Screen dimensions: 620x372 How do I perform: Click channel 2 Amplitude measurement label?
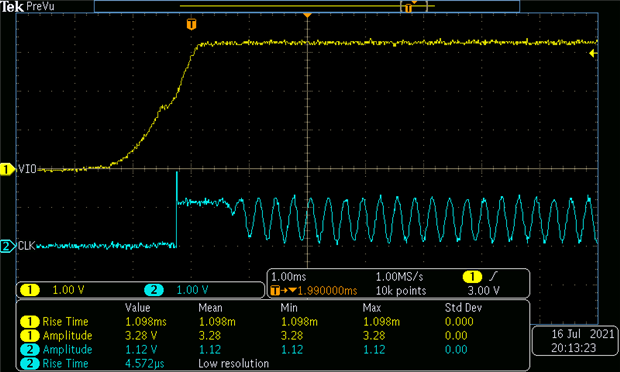pyautogui.click(x=67, y=350)
